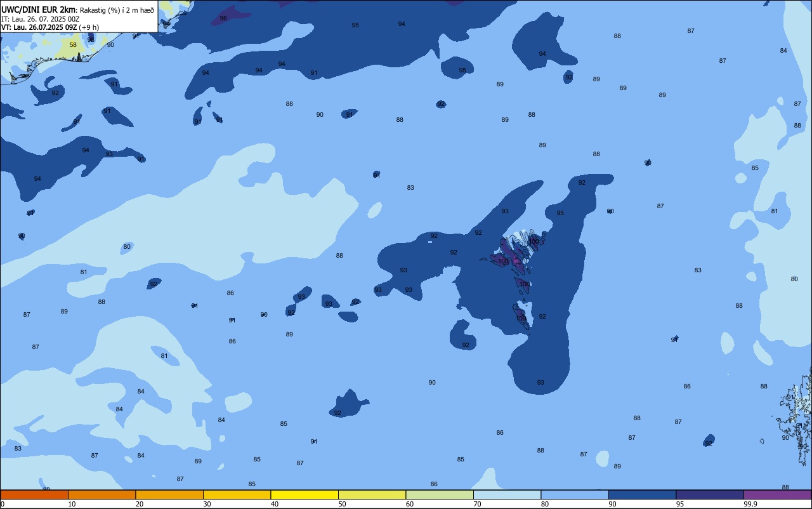
Task: Select the 90–95 medium blue legend swatch
Action: 642,495
